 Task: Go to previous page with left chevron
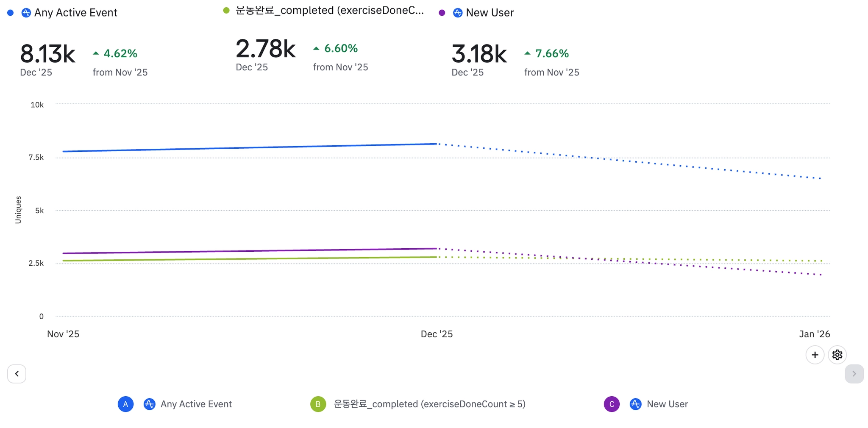pyautogui.click(x=17, y=374)
